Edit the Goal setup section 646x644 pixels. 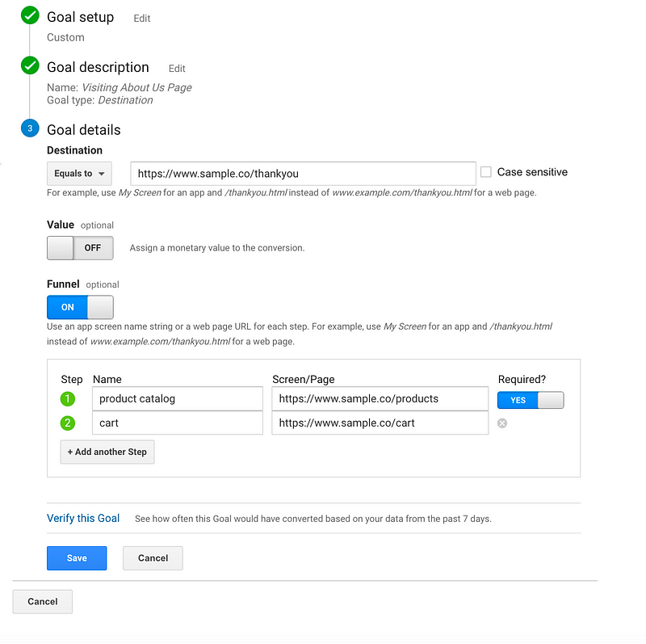tap(142, 19)
